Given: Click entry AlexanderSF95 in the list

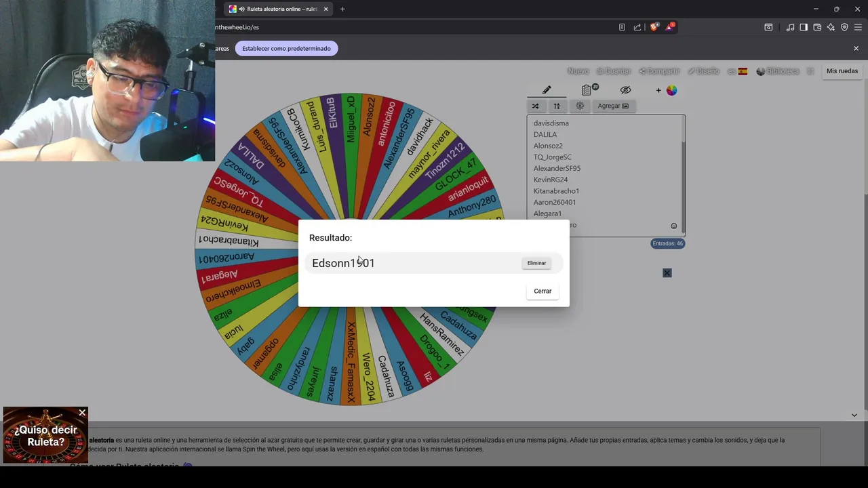Looking at the screenshot, I should click(x=557, y=168).
